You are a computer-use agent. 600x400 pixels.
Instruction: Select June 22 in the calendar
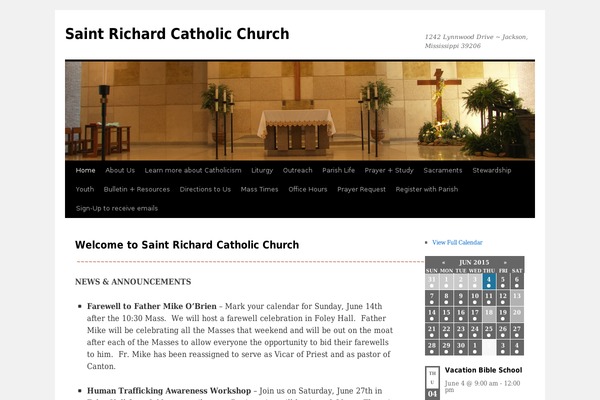446,331
